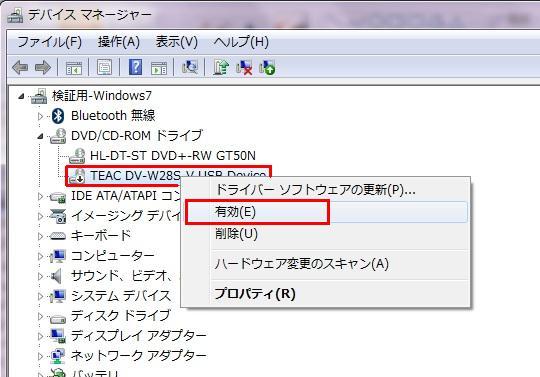Click the Properties toolbar icon
Screen dimensions: 540x377
coord(104,67)
